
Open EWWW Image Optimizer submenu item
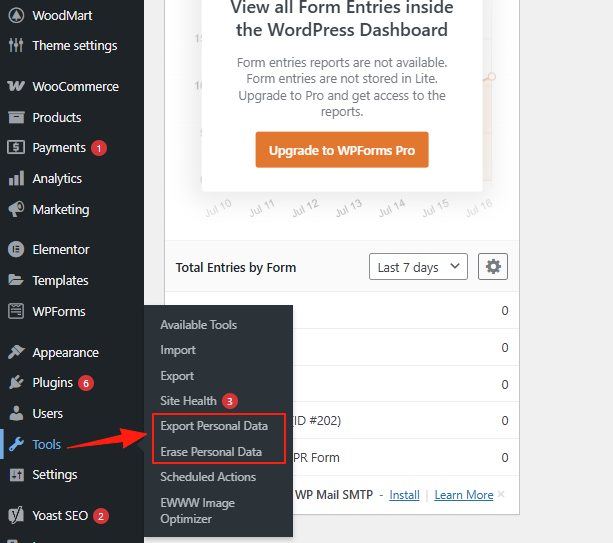(198, 511)
